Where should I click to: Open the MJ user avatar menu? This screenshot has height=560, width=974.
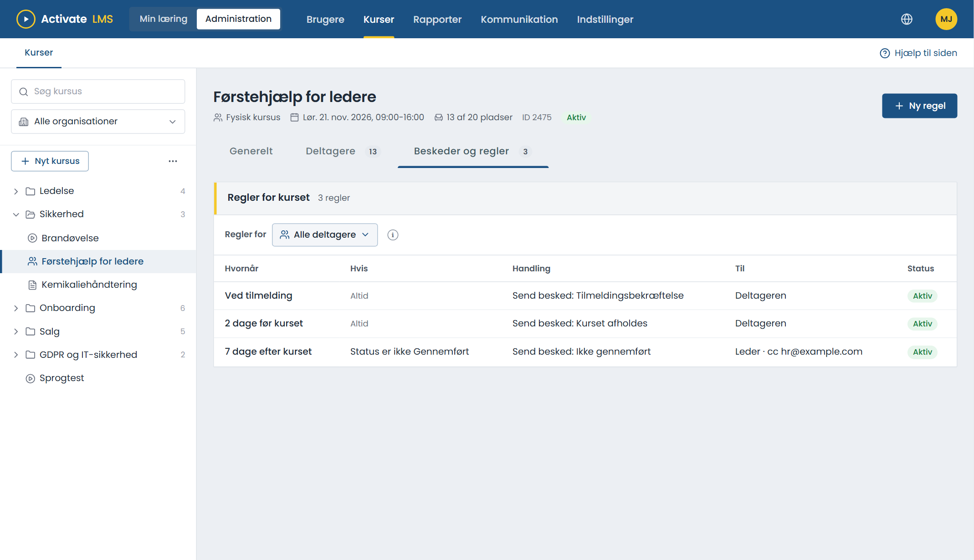tap(946, 19)
